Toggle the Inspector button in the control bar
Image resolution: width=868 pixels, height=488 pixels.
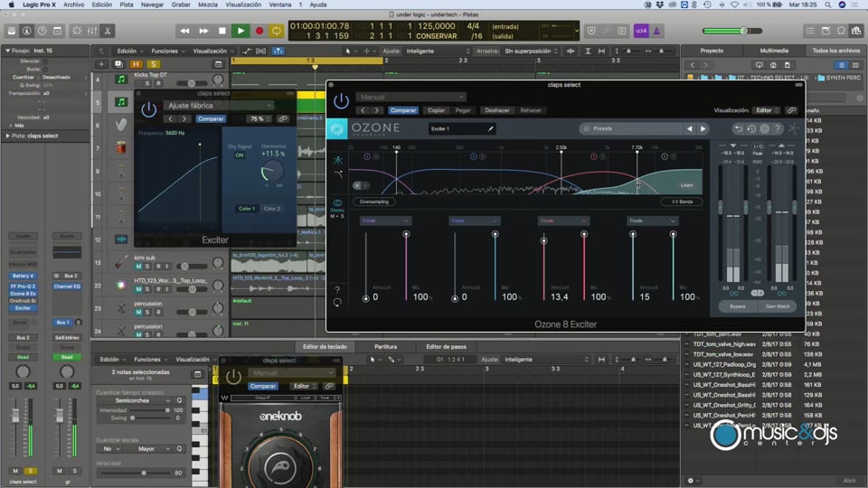(26, 31)
